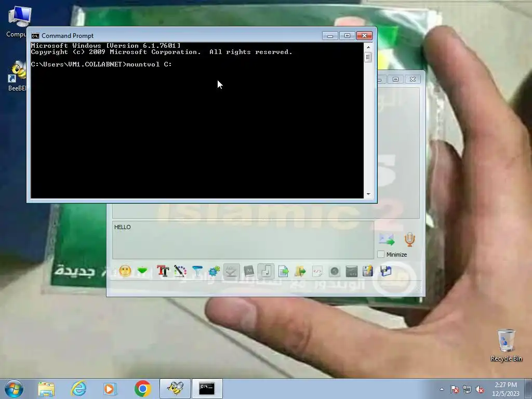Image resolution: width=532 pixels, height=399 pixels.
Task: Choose text color with the pencil palette icon
Action: click(180, 271)
